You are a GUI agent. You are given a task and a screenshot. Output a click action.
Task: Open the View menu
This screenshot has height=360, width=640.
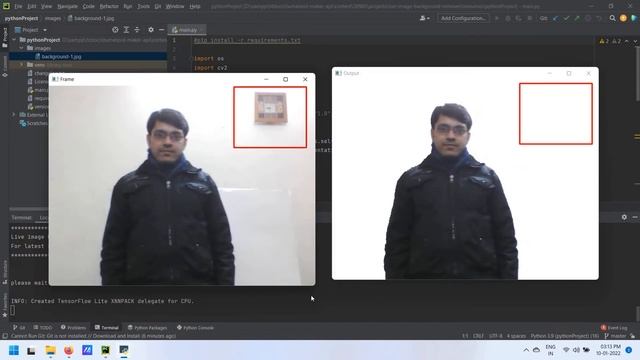(47, 7)
